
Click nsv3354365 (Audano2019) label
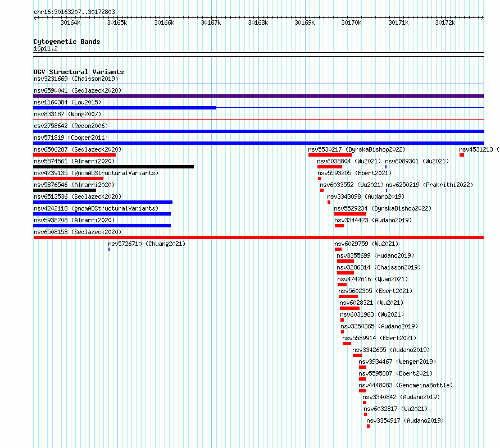coord(379,326)
